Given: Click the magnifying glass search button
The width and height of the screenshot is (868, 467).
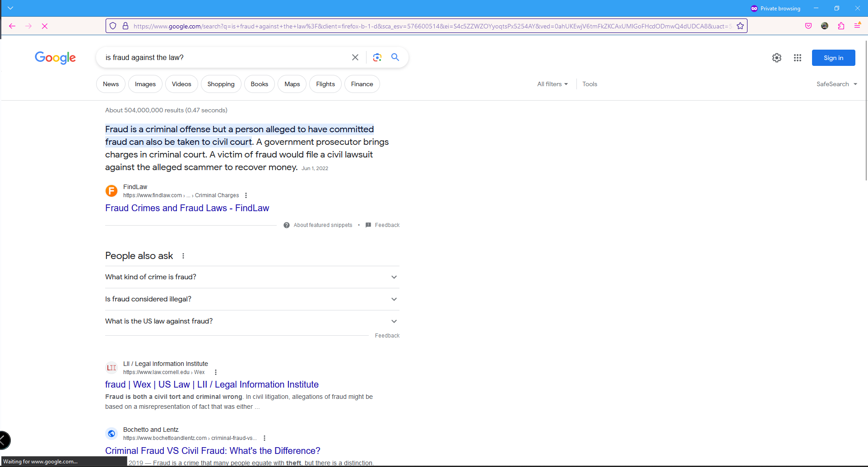Looking at the screenshot, I should pos(395,57).
